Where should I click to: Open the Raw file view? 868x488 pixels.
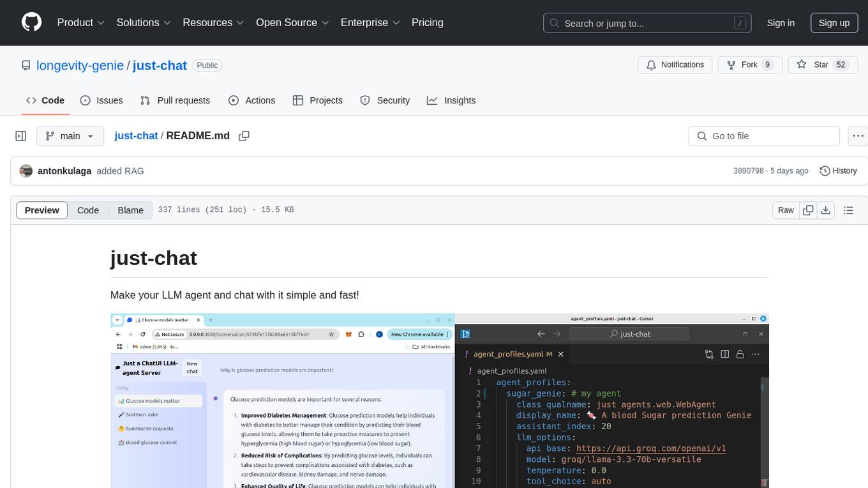786,210
